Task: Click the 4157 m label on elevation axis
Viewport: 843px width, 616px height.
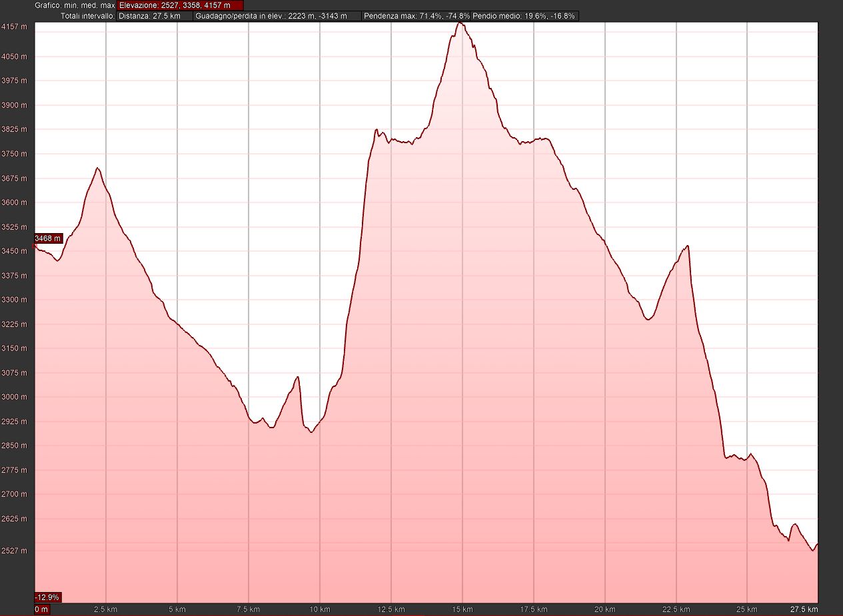Action: (x=15, y=27)
